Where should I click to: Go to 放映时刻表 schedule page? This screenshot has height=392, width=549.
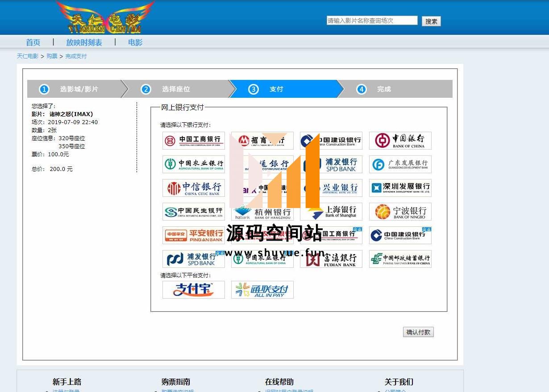[84, 42]
